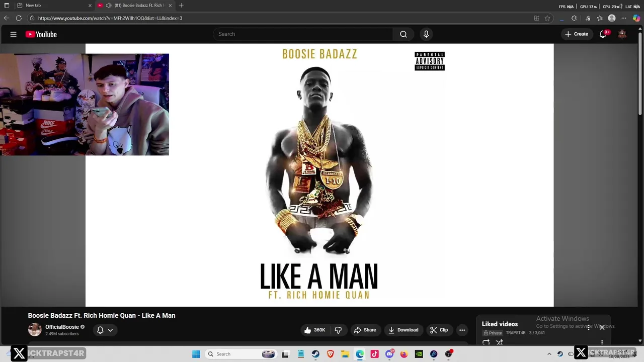644x362 pixels.
Task: Open subscription notification bell dropdown
Action: click(105, 330)
